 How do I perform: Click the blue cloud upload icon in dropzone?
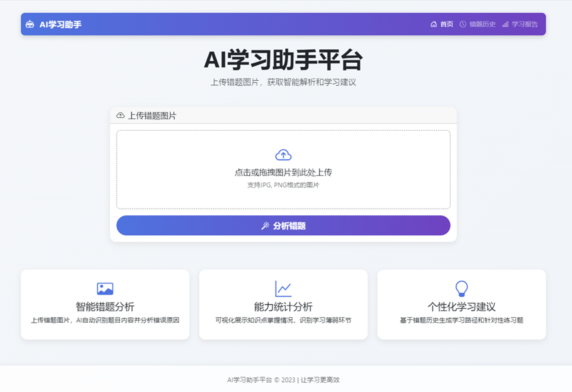283,155
